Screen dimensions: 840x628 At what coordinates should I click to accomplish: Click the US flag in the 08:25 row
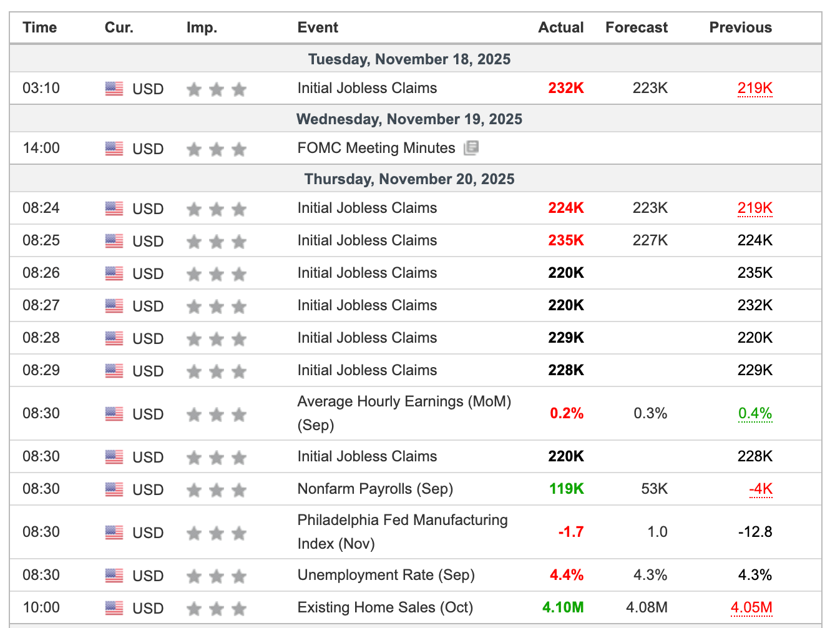tap(114, 241)
